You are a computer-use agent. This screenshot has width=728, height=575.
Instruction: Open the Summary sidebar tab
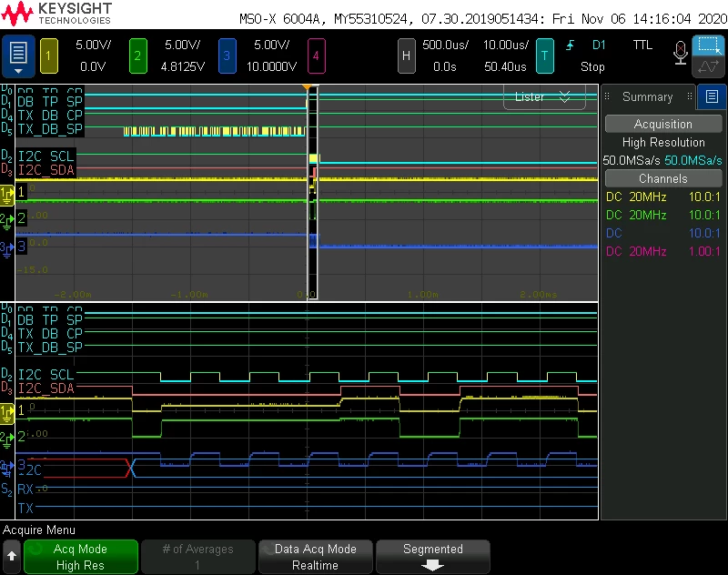648,96
